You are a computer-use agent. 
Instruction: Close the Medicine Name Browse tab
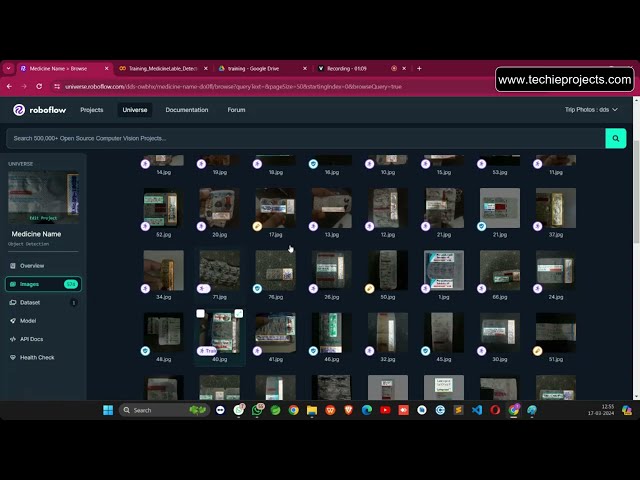107,69
